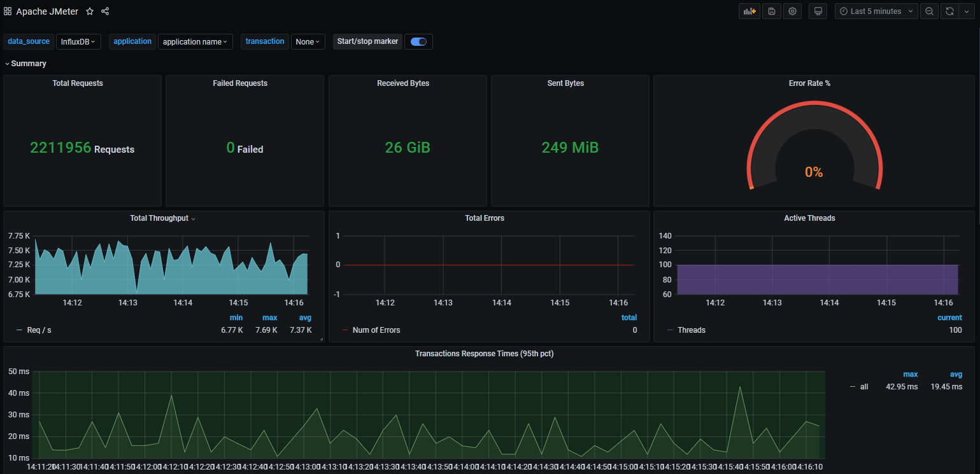
Task: Share the Apache JMeter dashboard
Action: (x=104, y=11)
